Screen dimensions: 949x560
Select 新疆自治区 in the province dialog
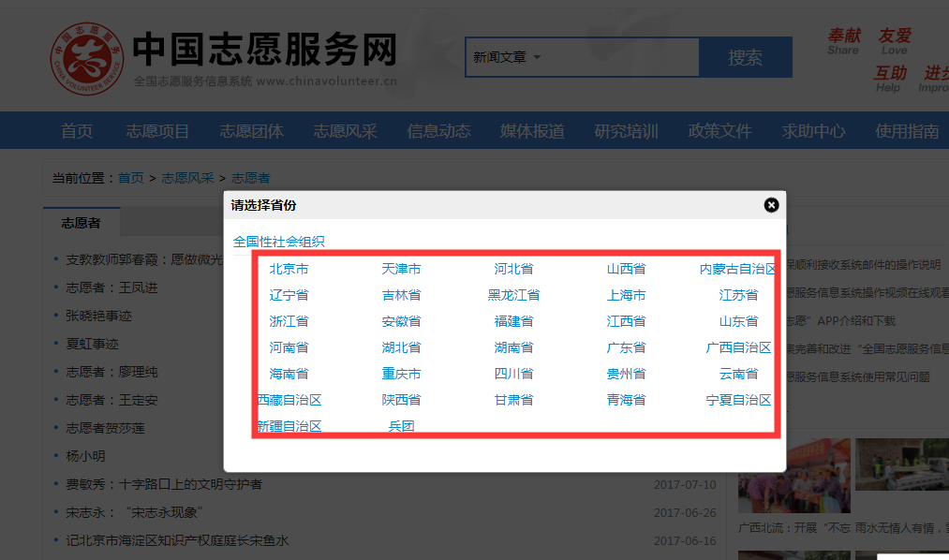point(290,425)
